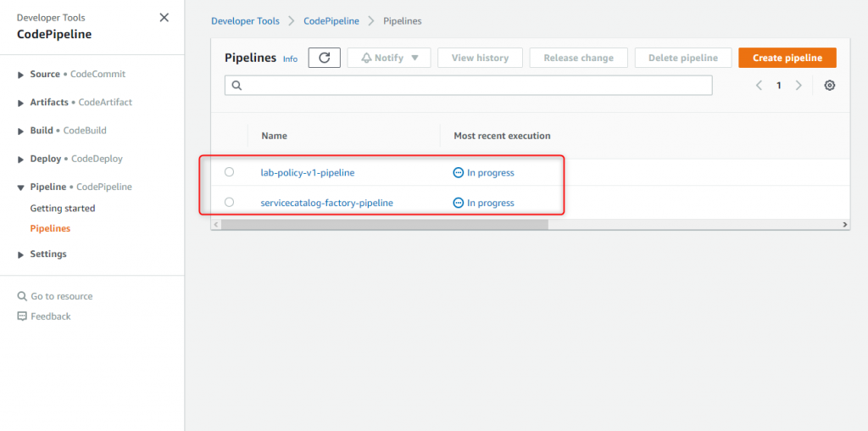Image resolution: width=868 pixels, height=431 pixels.
Task: Select the servicecatalog-factory-pipeline radio button
Action: [229, 202]
